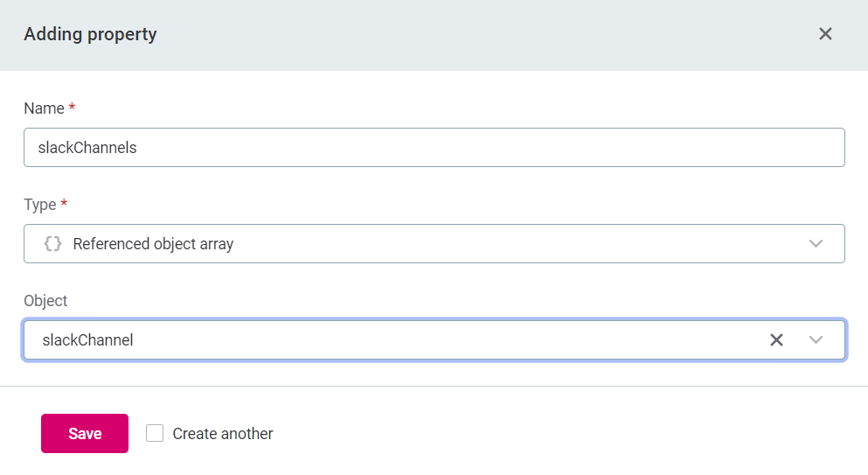
Task: Click empty footer area right of Create another
Action: 568,434
